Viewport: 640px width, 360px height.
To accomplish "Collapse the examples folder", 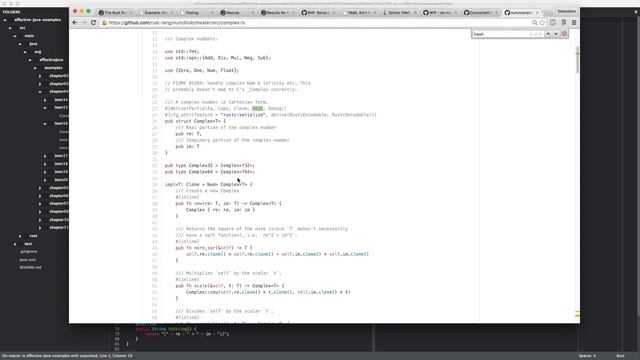I will [35, 68].
